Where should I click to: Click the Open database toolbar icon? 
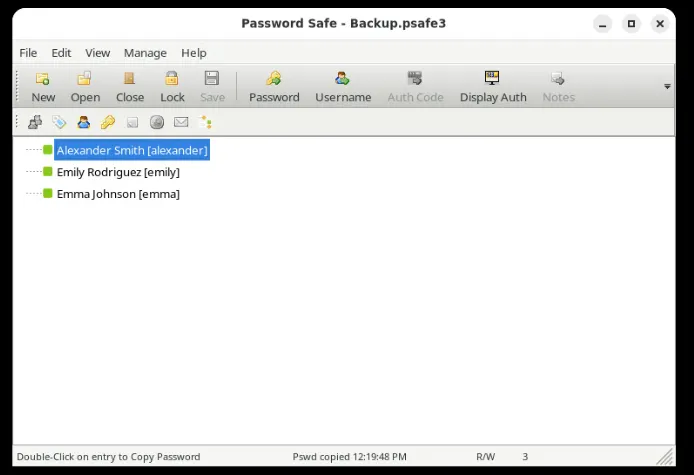pos(84,79)
